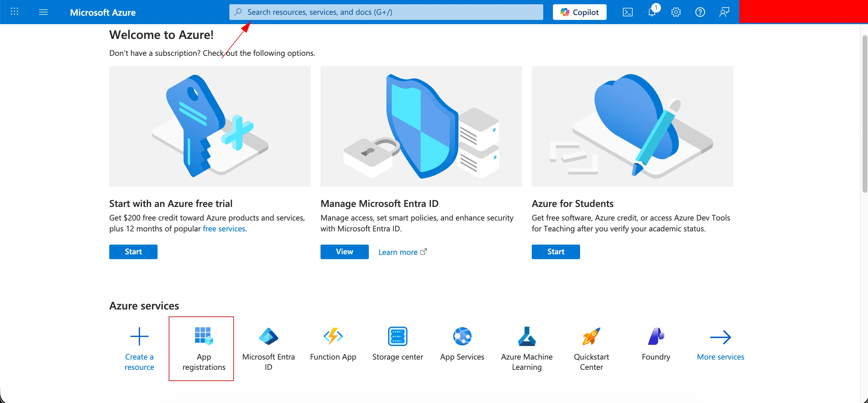Click the search resources input field
868x403 pixels.
pos(386,12)
